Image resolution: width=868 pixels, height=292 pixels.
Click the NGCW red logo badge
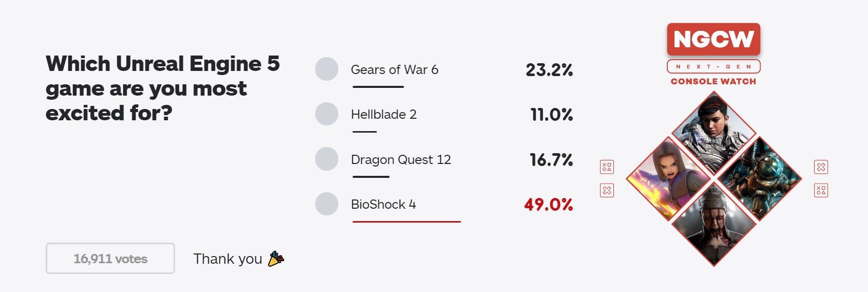[x=713, y=39]
